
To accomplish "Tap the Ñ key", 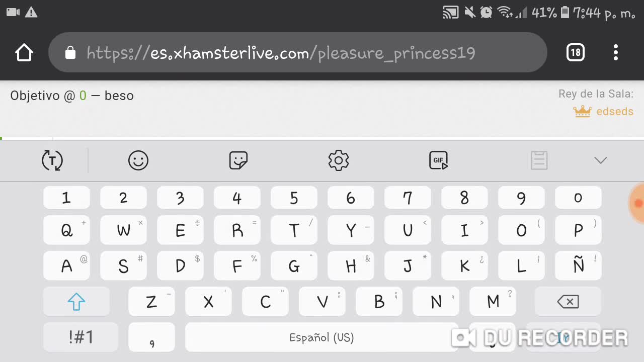I will (578, 265).
